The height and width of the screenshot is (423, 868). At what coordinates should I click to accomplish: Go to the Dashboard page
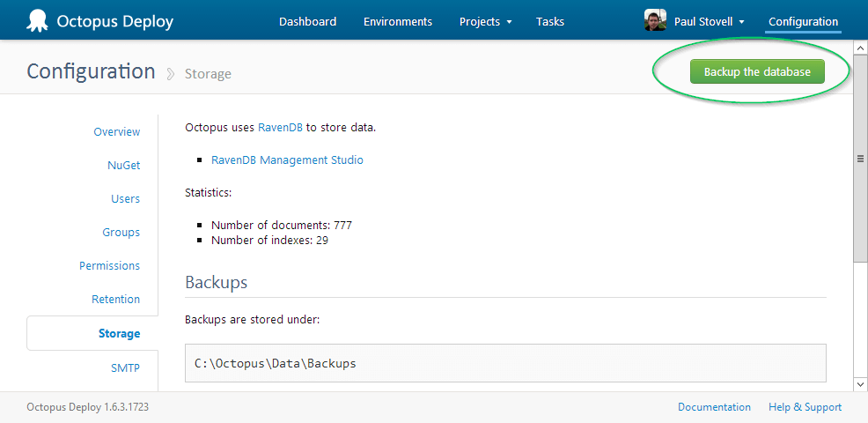[x=307, y=21]
